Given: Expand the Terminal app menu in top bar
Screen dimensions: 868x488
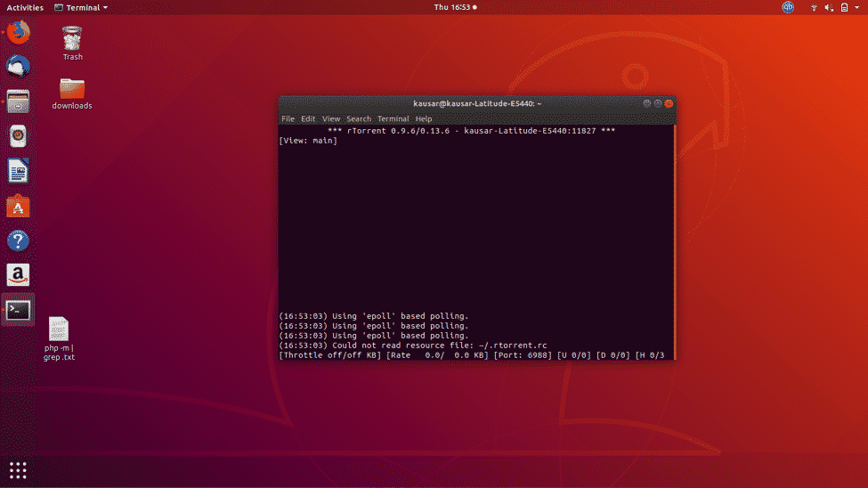Looking at the screenshot, I should [81, 7].
